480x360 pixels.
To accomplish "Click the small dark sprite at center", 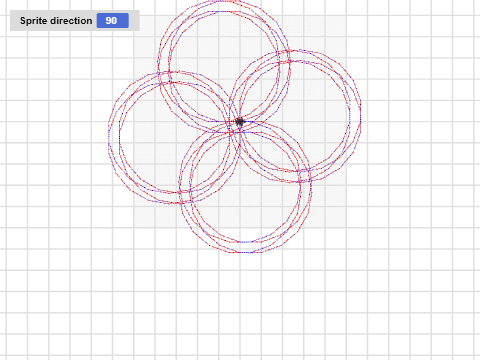I will [x=240, y=122].
